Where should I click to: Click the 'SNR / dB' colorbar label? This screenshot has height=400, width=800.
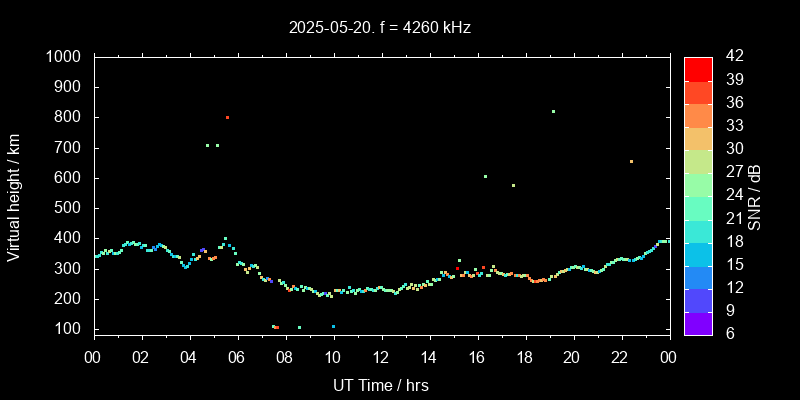[755, 195]
